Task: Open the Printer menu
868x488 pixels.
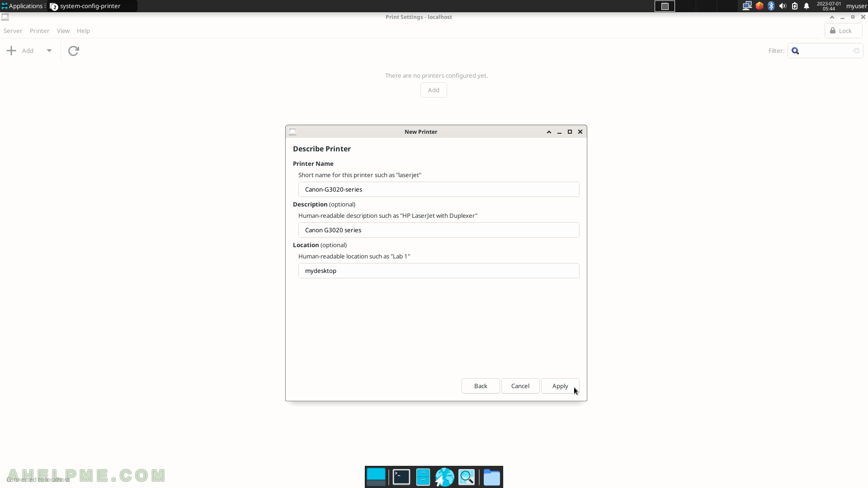Action: pos(39,31)
